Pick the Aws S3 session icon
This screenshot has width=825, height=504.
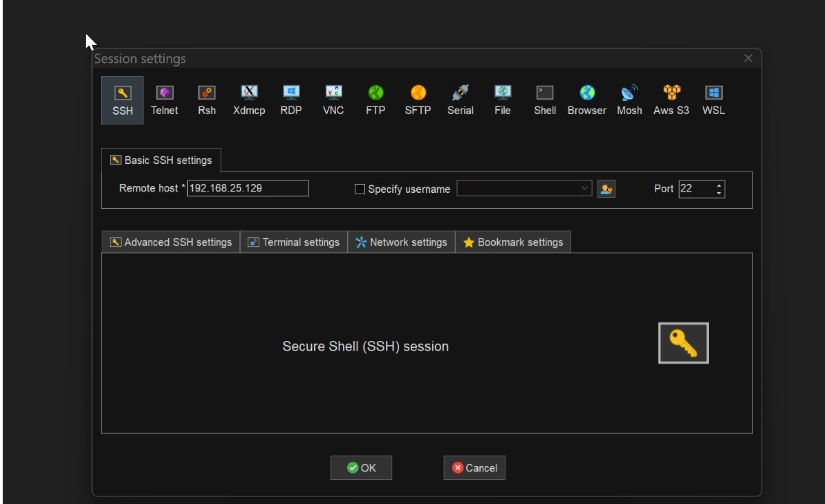point(671,100)
